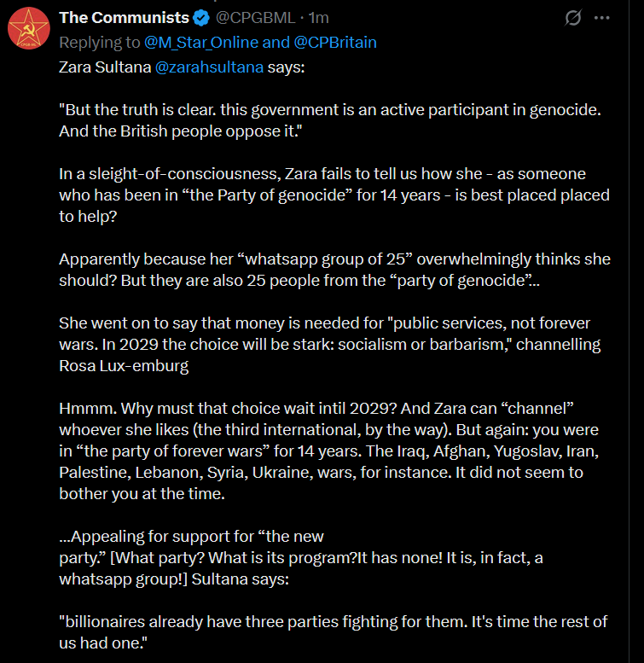
Task: Click the 'She went on to say' paragraph
Action: click(x=329, y=344)
